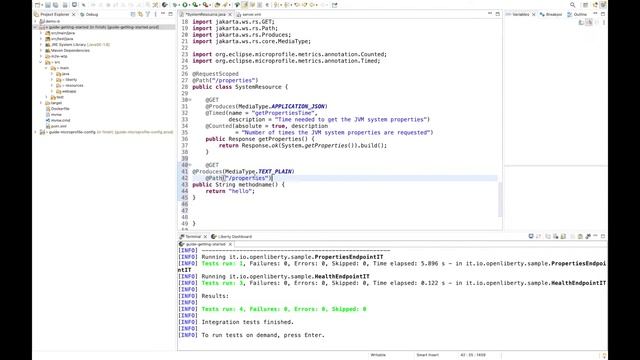Switch to the server.xml editor tab
This screenshot has height=360, width=640.
pos(249,14)
